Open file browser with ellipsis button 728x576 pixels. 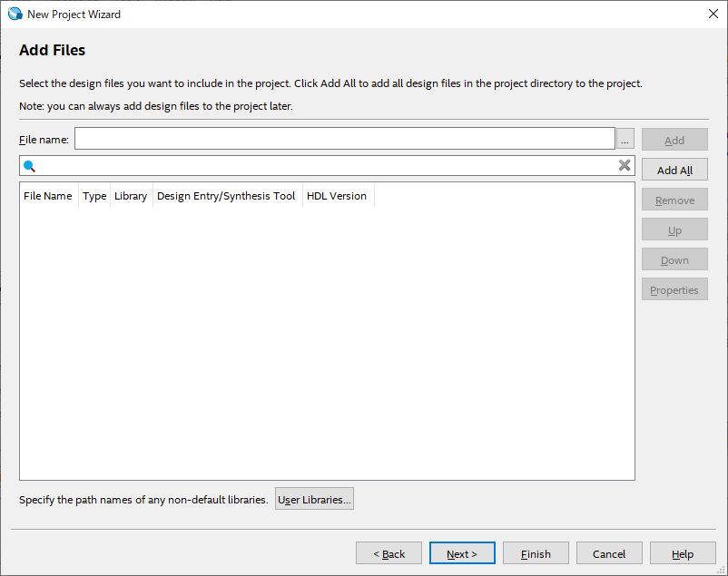[x=625, y=139]
